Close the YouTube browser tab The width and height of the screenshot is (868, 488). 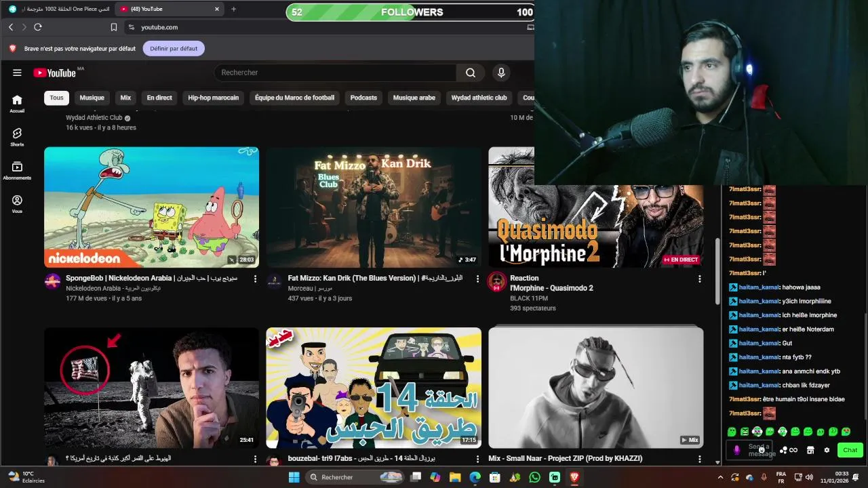point(217,9)
